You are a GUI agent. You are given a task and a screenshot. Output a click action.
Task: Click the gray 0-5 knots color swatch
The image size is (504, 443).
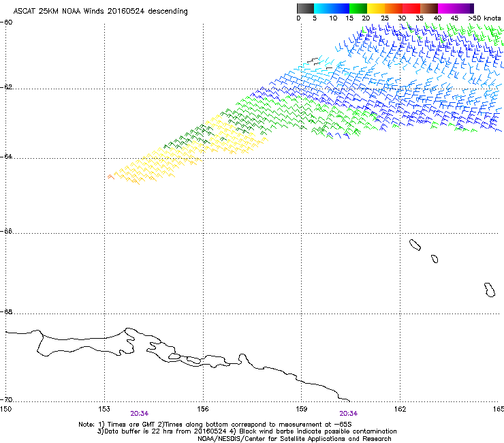pyautogui.click(x=305, y=8)
